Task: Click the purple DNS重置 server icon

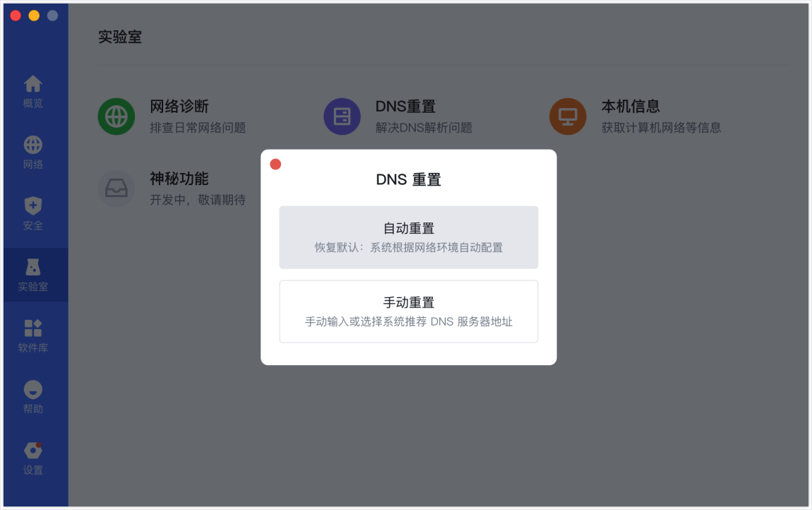Action: click(x=342, y=117)
